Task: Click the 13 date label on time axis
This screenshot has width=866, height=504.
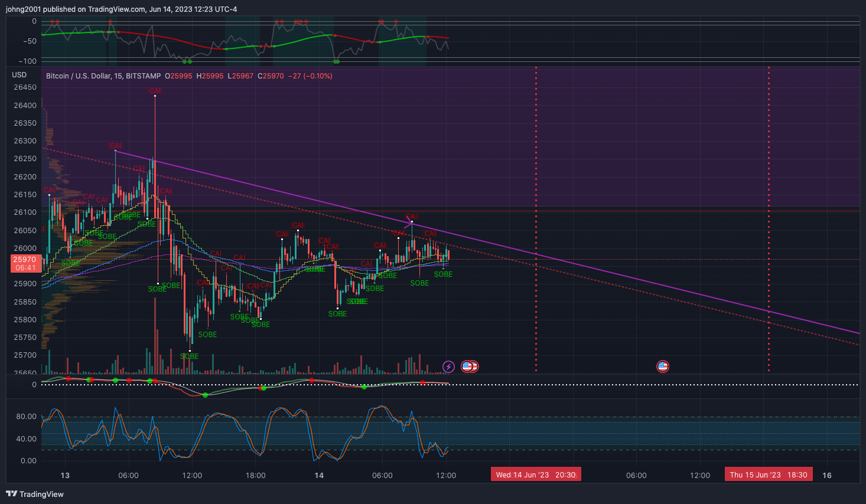Action: point(65,475)
